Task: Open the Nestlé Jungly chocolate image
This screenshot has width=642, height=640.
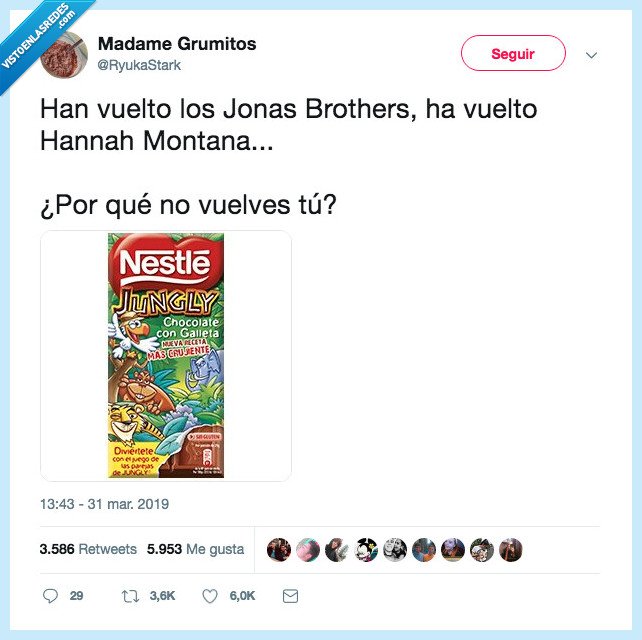Action: [166, 355]
